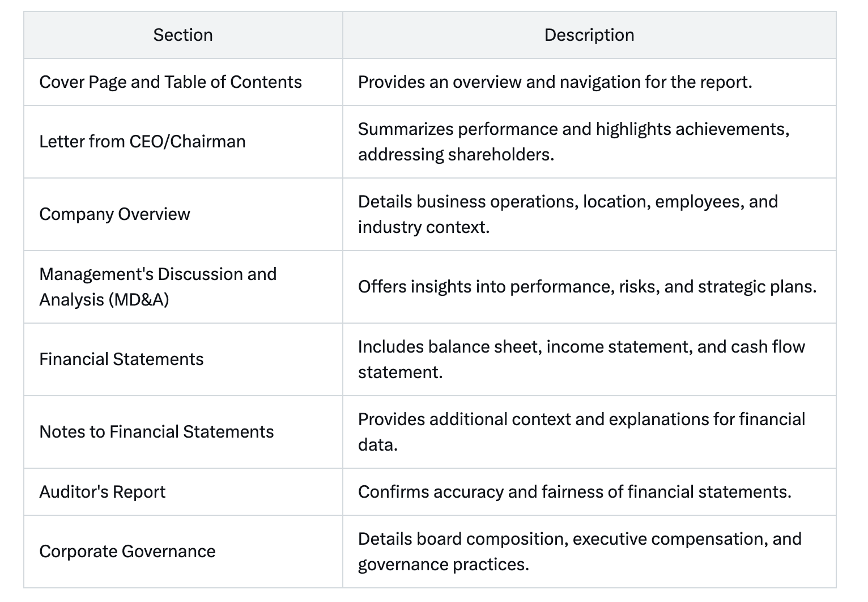Screen dimensions: 868x602
Task: Click description about overview and navigation for report
Action: pos(555,82)
